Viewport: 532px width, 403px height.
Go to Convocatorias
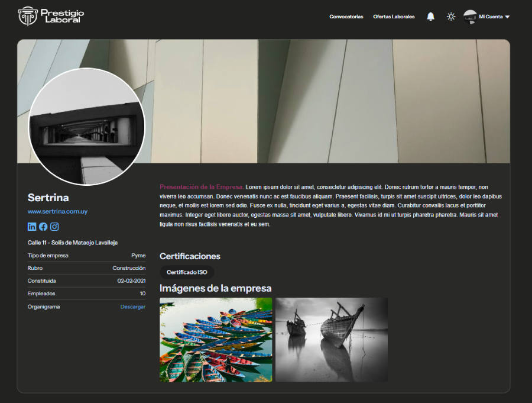pos(346,17)
